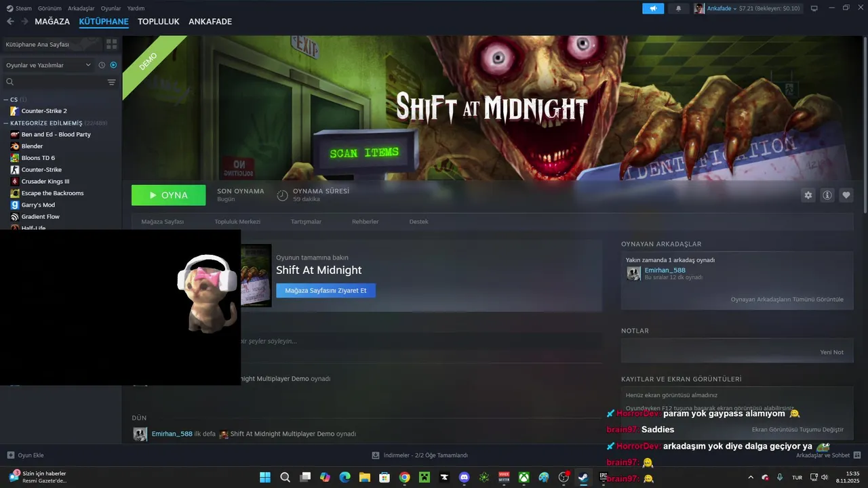Open Rehberler link
The width and height of the screenshot is (868, 488).
pyautogui.click(x=365, y=222)
